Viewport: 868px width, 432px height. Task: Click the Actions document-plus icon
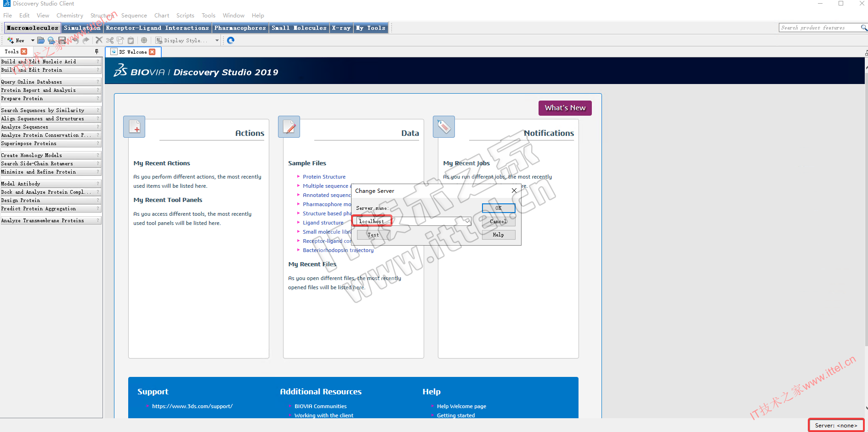pyautogui.click(x=134, y=127)
